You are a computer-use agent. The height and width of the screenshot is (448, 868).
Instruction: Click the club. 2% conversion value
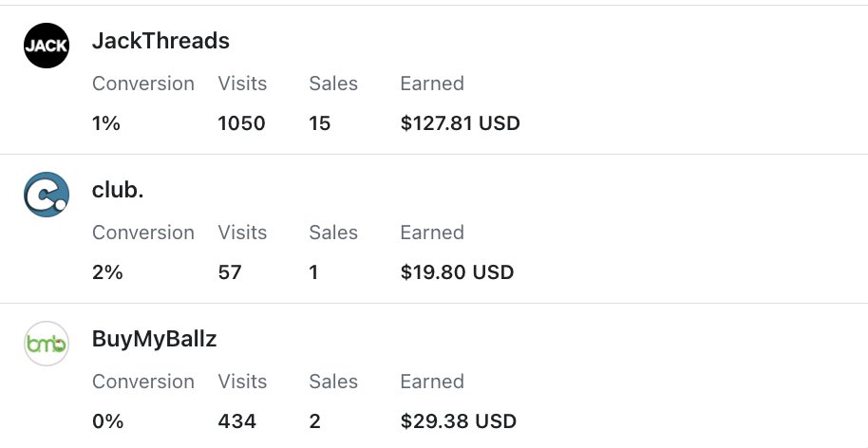tap(107, 272)
